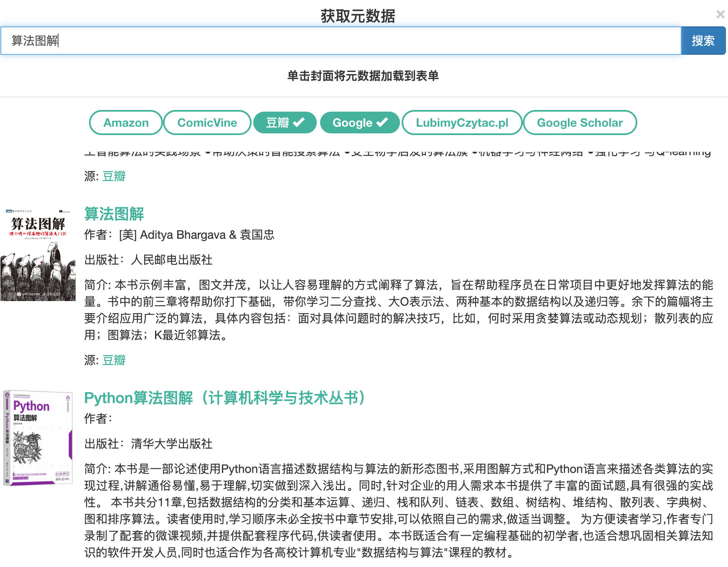Disable the 豆瓣 metadata source
The image size is (728, 567).
(285, 123)
